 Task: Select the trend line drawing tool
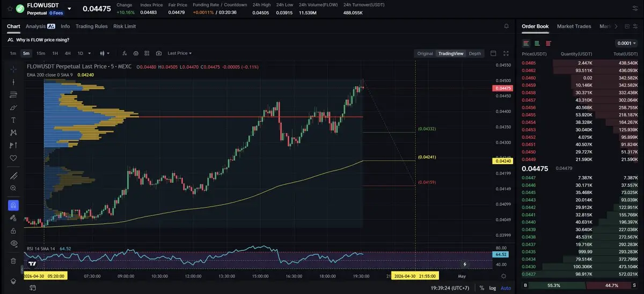click(13, 82)
